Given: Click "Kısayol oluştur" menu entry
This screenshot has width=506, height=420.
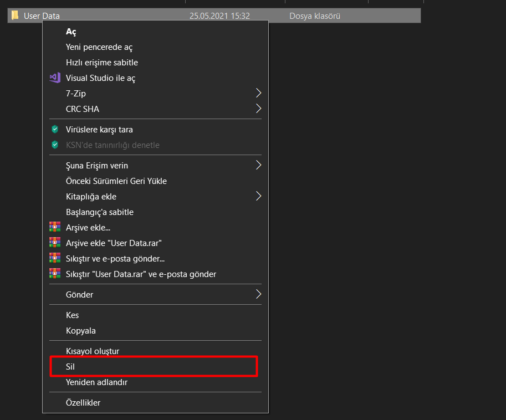Looking at the screenshot, I should tap(93, 351).
